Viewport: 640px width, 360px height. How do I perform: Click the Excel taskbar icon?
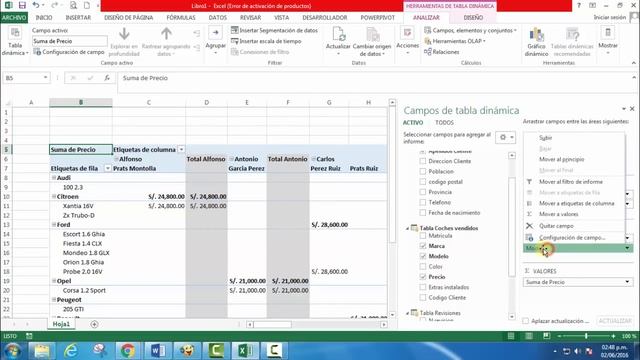coord(245,351)
